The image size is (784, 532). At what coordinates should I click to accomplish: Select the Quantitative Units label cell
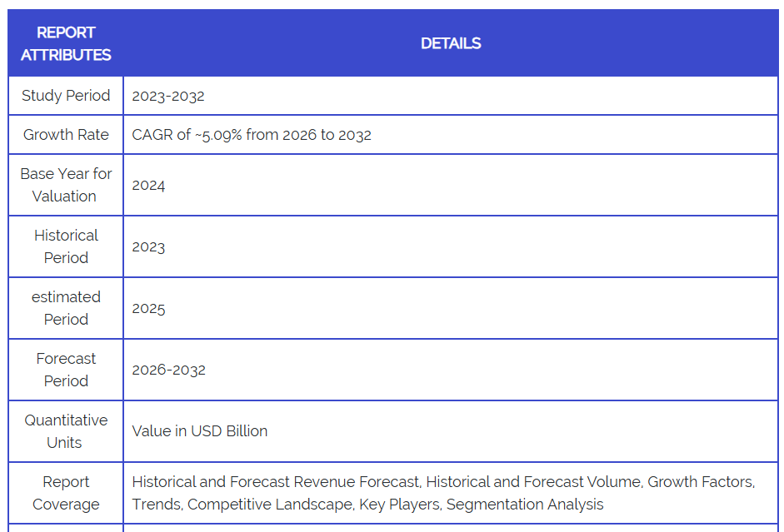tap(66, 431)
